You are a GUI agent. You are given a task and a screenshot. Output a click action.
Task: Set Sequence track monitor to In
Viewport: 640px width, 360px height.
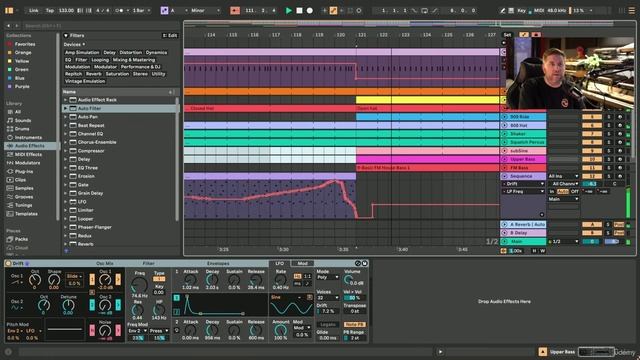[552, 191]
